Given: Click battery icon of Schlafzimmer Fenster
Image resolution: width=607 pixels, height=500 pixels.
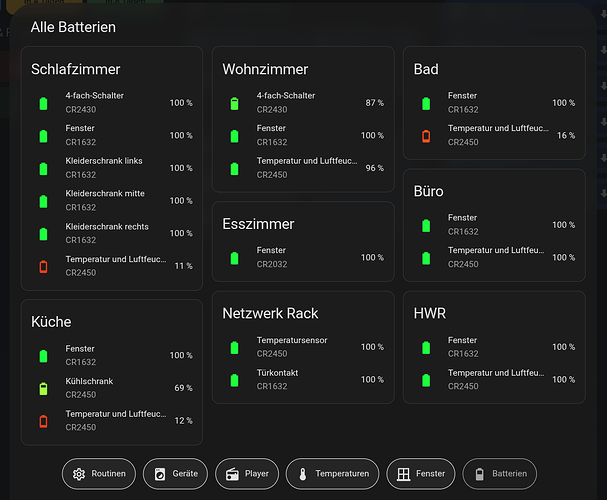Looking at the screenshot, I should click(x=43, y=136).
